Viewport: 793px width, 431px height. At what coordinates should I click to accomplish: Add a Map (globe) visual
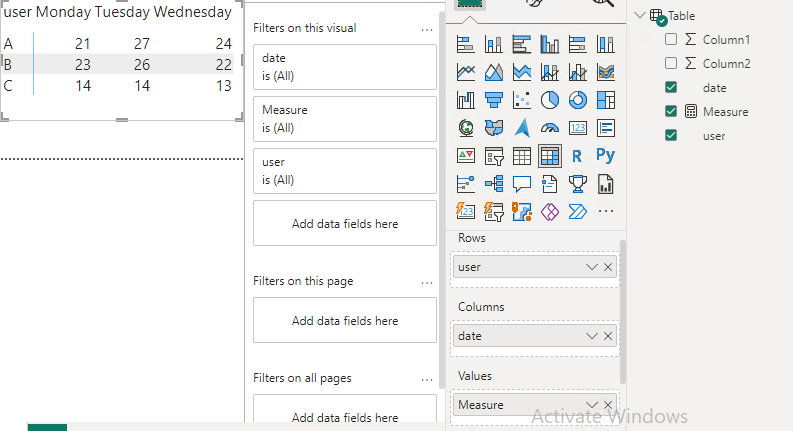click(465, 128)
